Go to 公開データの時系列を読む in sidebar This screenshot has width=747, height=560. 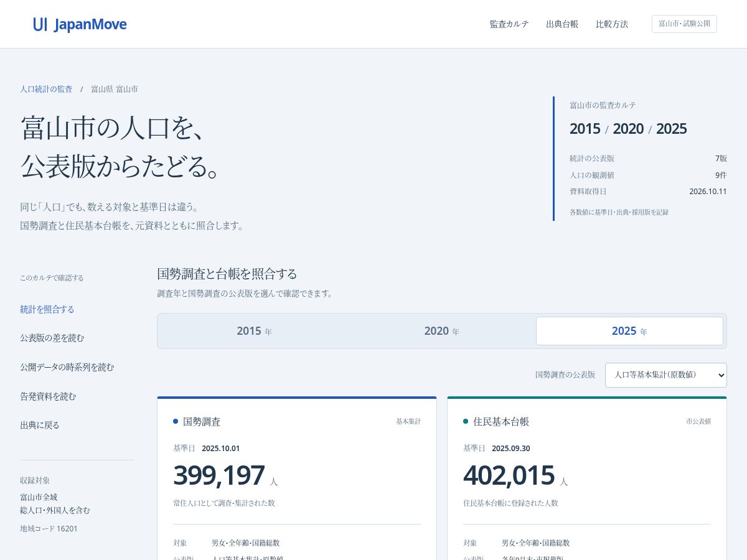67,367
